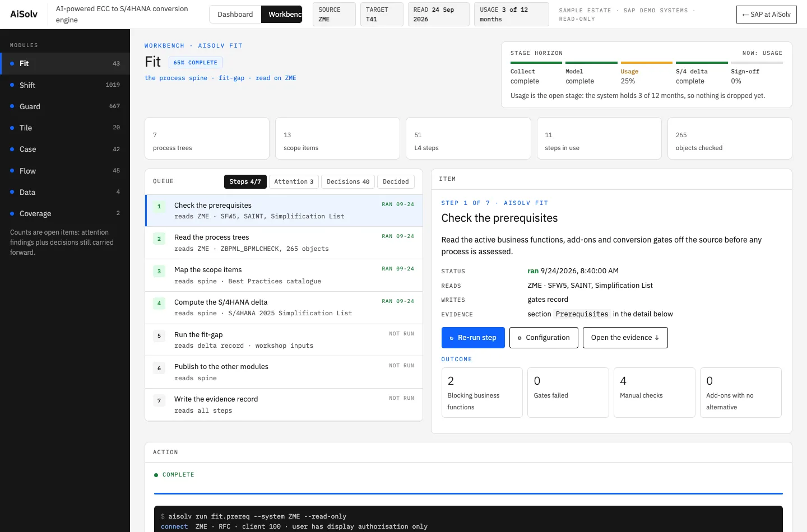Viewport: 807px width, 532px height.
Task: Open the Coverage module
Action: 65,213
